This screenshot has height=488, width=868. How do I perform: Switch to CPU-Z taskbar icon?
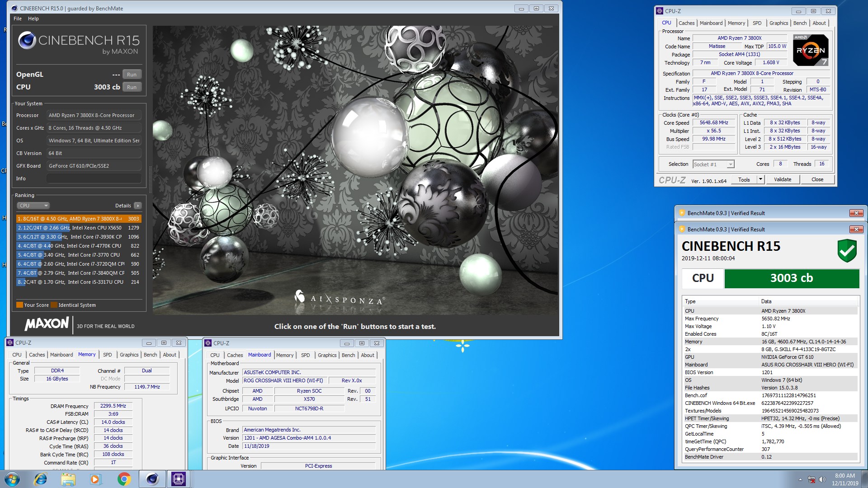pos(179,479)
